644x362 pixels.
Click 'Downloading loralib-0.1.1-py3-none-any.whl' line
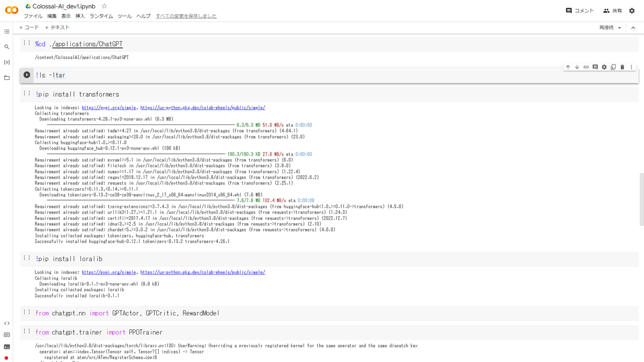click(x=99, y=284)
